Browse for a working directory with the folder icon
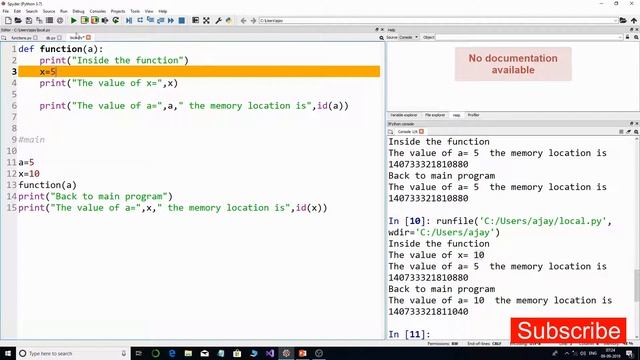This screenshot has height=360, width=640. 623,20
